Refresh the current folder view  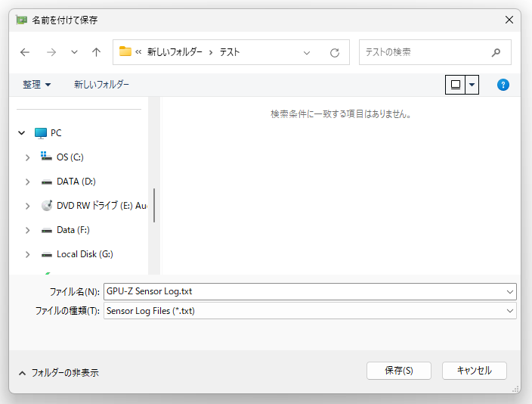coord(335,53)
